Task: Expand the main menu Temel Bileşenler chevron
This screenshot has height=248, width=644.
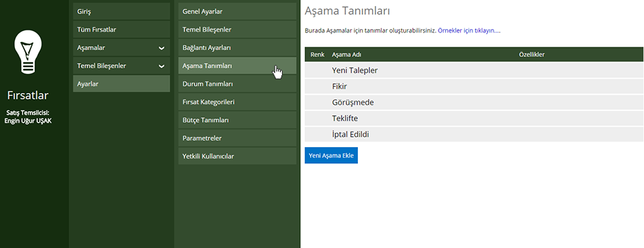Action: click(161, 66)
